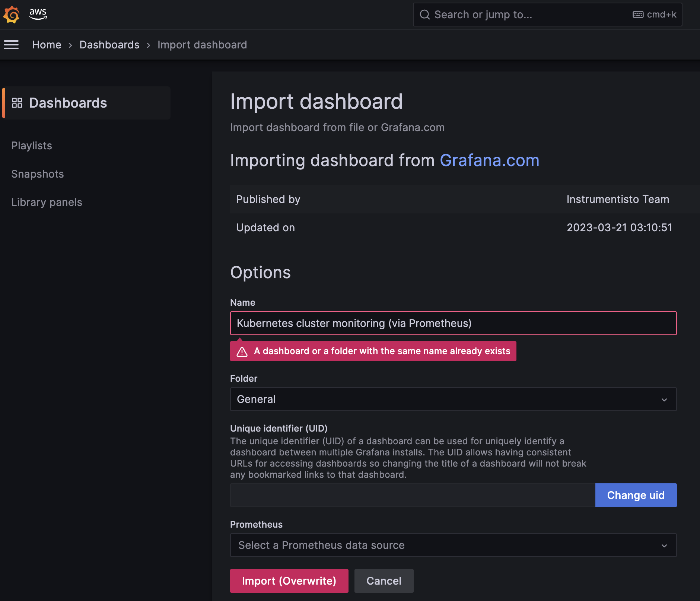
Task: Click the Dashboards grid icon in sidebar
Action: [x=17, y=103]
